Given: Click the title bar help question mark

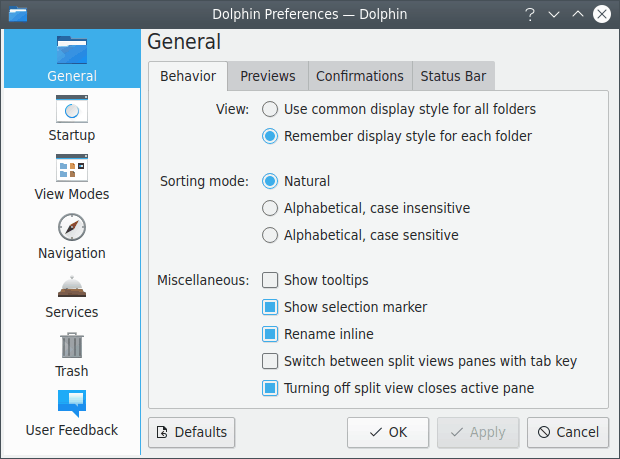Looking at the screenshot, I should pyautogui.click(x=530, y=15).
